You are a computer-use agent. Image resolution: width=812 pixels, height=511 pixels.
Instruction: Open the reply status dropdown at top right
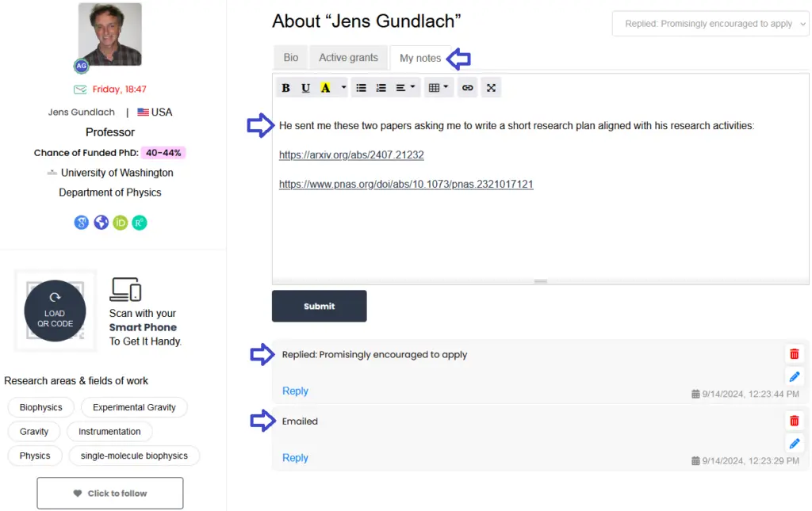click(x=710, y=24)
